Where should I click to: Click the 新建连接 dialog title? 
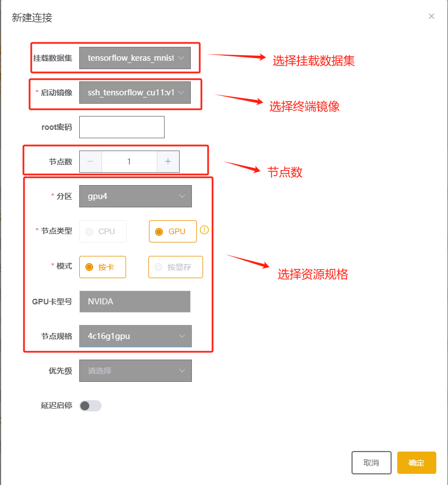click(32, 18)
